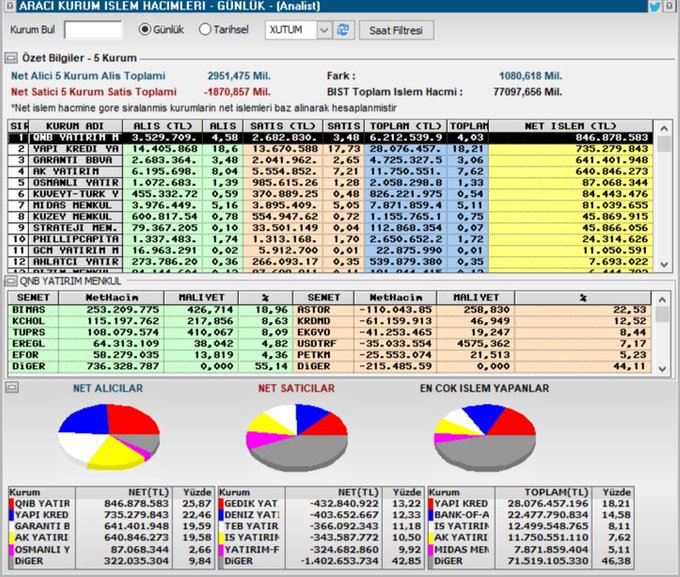Select the GARANTI BBVA row
Screen dimensions: 680x577
330,161
